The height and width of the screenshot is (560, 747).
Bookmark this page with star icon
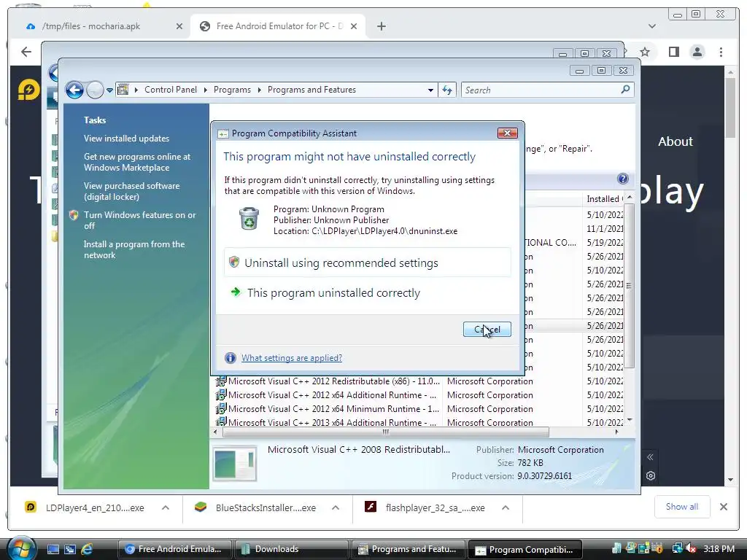pos(645,52)
